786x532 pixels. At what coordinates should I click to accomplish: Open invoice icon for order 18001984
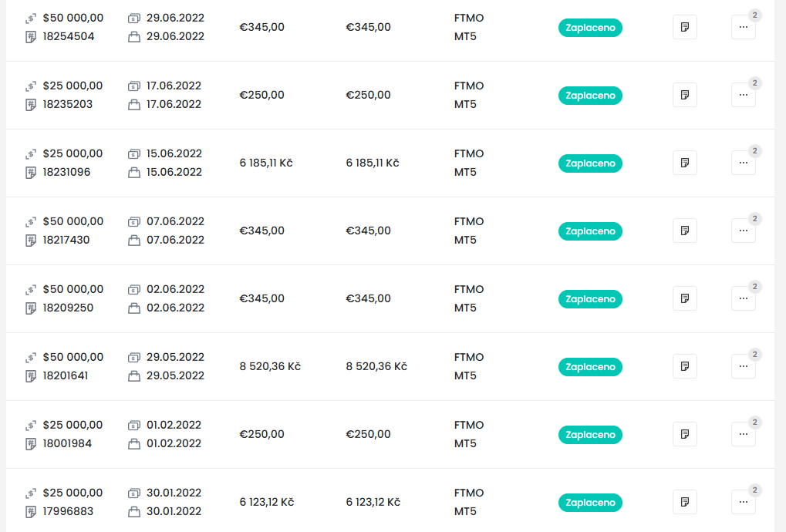pos(685,435)
